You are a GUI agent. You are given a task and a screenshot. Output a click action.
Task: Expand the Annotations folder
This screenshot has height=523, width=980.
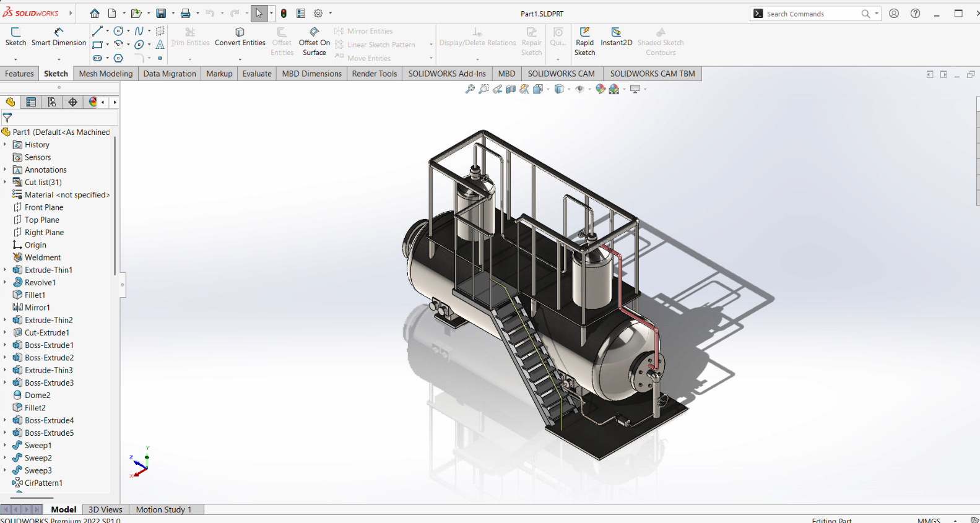tap(5, 170)
